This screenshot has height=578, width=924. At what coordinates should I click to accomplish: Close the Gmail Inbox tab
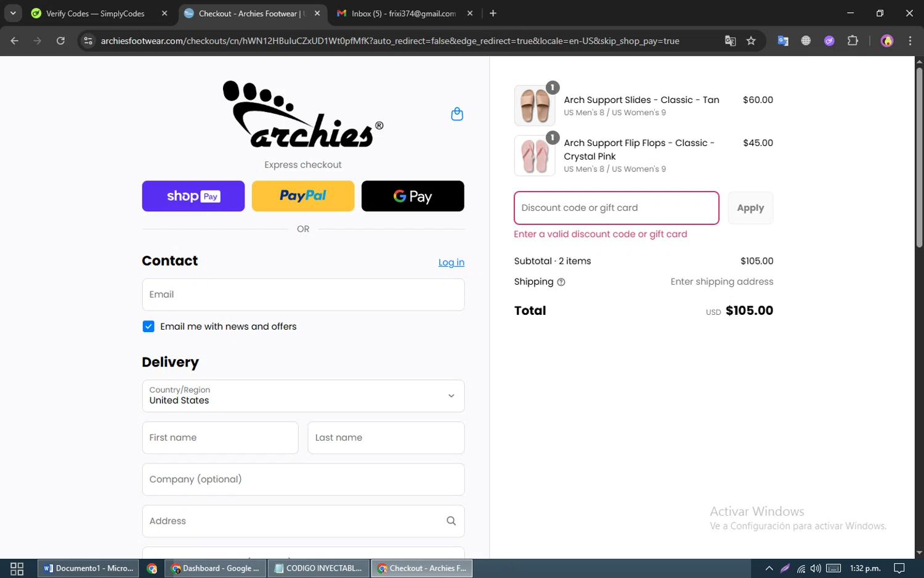pyautogui.click(x=470, y=13)
